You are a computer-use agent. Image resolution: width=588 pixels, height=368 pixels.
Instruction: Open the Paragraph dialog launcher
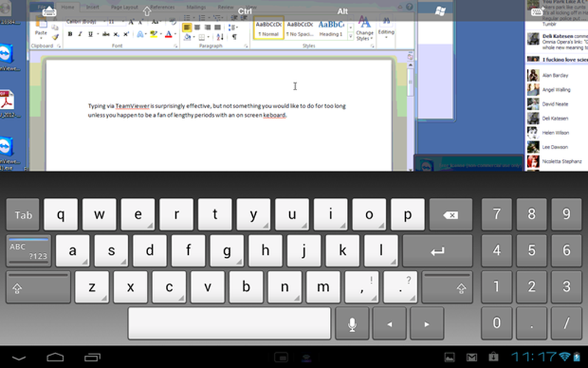[x=246, y=46]
